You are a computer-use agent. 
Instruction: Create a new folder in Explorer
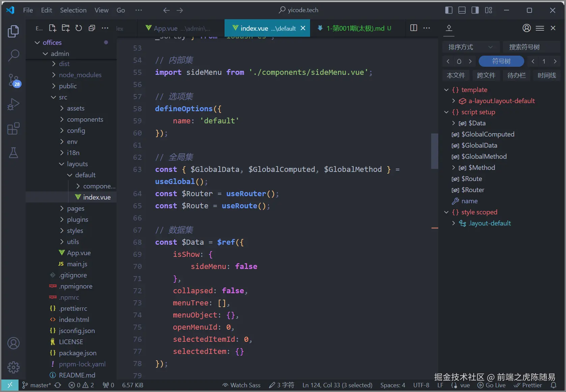pos(66,28)
